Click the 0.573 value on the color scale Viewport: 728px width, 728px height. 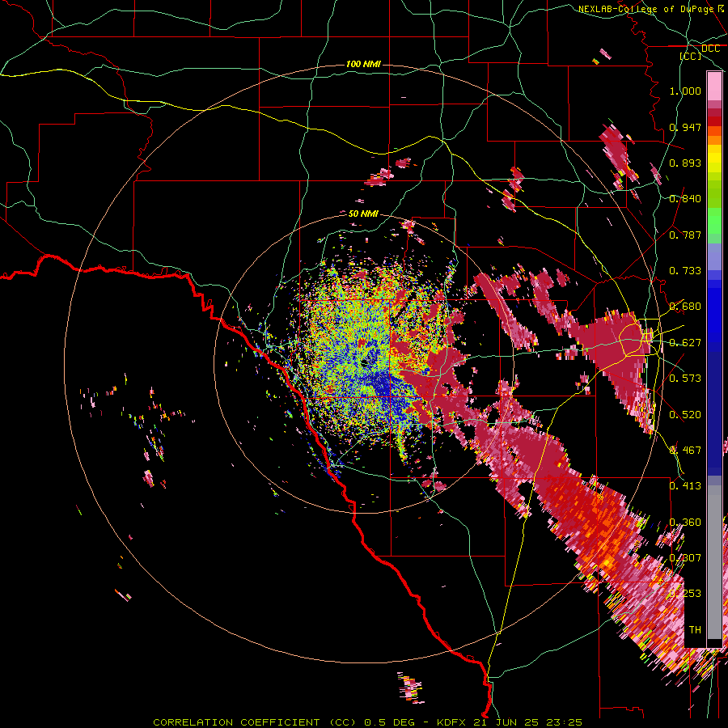[x=685, y=379]
